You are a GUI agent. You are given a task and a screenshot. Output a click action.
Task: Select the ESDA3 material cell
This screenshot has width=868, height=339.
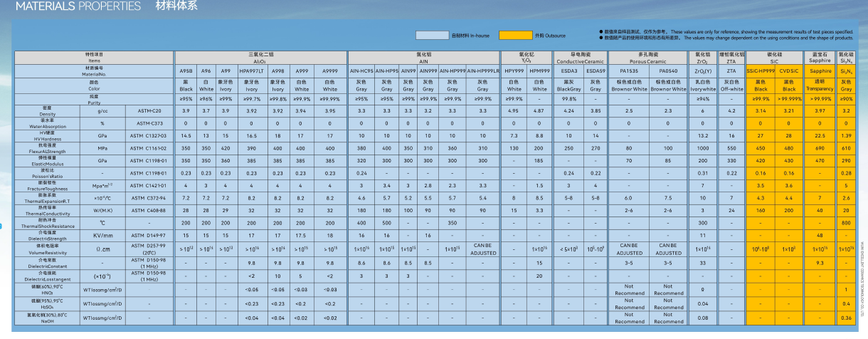pos(569,71)
